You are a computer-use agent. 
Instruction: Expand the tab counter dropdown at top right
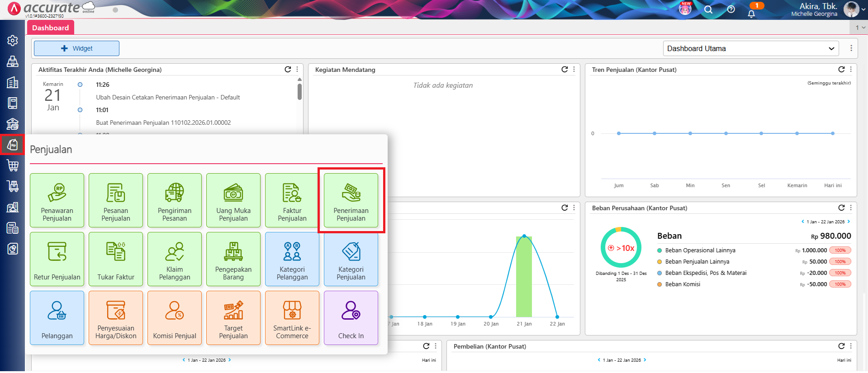860,28
